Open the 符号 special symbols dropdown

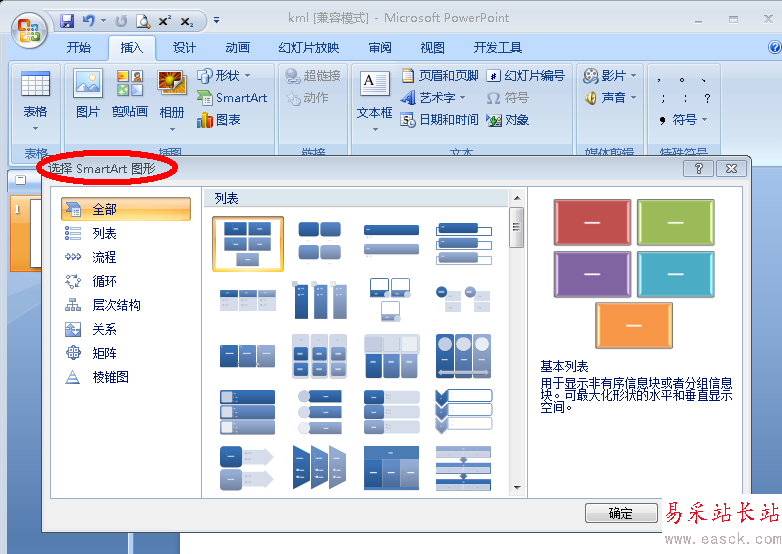tap(683, 120)
